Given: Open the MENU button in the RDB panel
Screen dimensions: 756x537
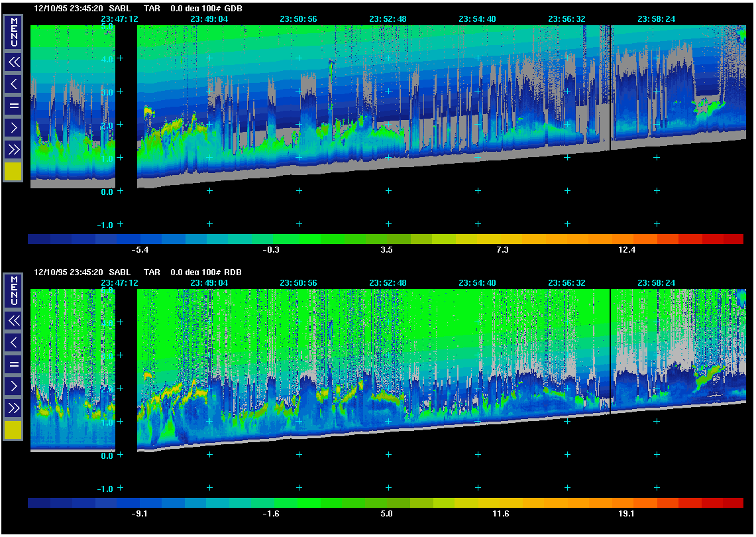Looking at the screenshot, I should (13, 290).
